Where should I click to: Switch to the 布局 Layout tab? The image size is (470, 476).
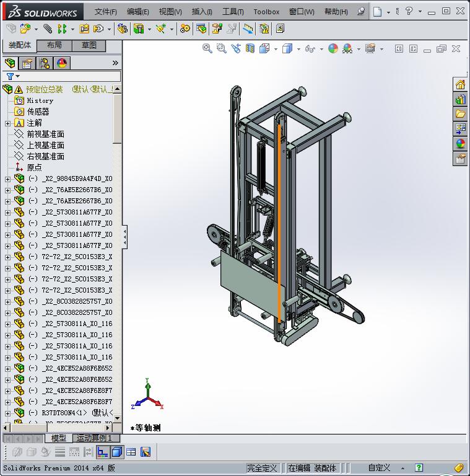[x=54, y=45]
